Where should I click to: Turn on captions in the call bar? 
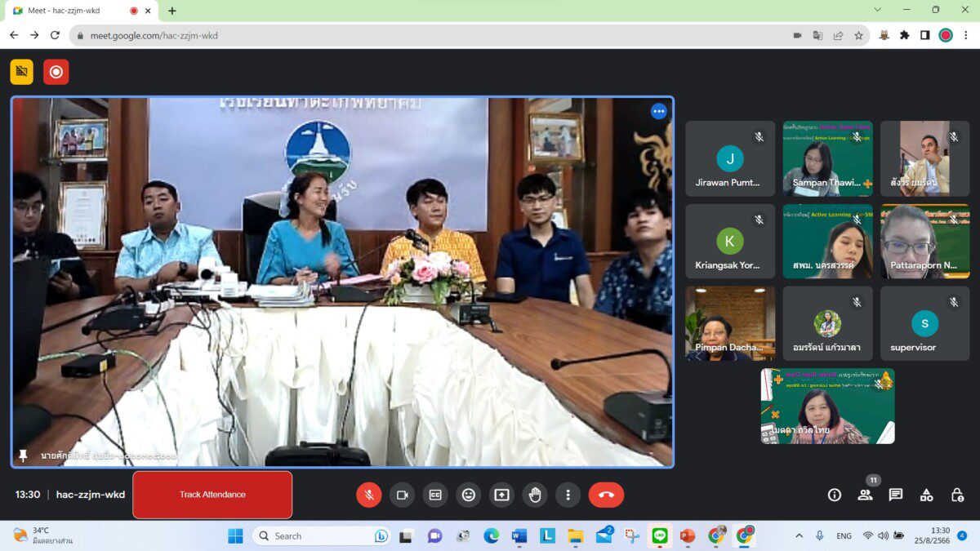tap(435, 495)
